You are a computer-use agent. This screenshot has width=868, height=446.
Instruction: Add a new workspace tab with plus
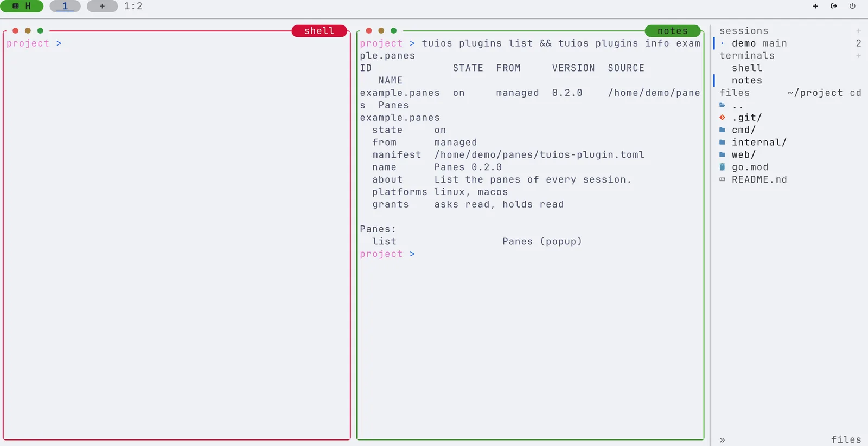(x=102, y=6)
